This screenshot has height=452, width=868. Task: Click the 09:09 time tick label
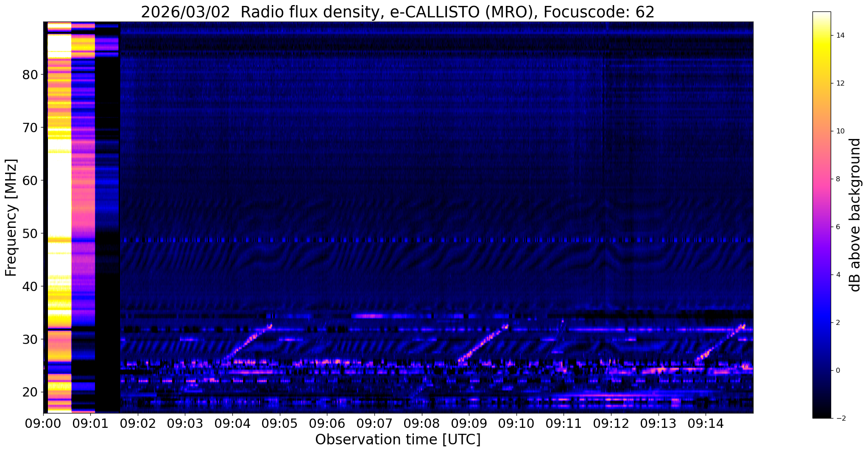coord(469,423)
